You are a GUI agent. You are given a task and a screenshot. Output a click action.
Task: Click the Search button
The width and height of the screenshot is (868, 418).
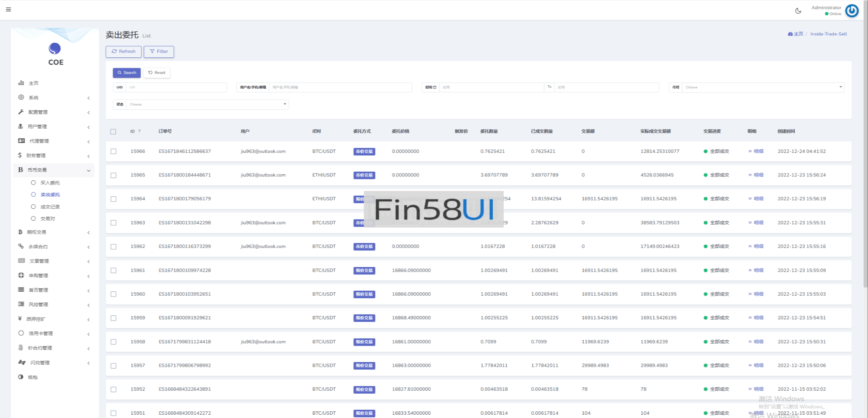127,73
